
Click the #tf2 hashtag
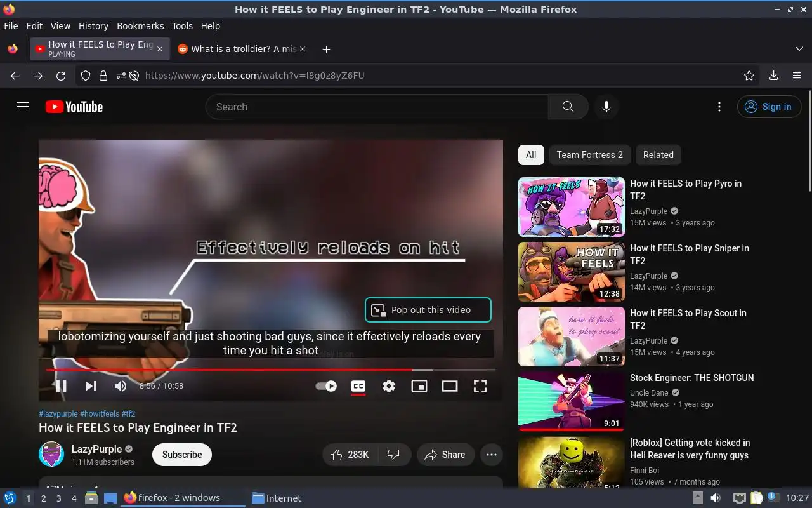tap(128, 414)
